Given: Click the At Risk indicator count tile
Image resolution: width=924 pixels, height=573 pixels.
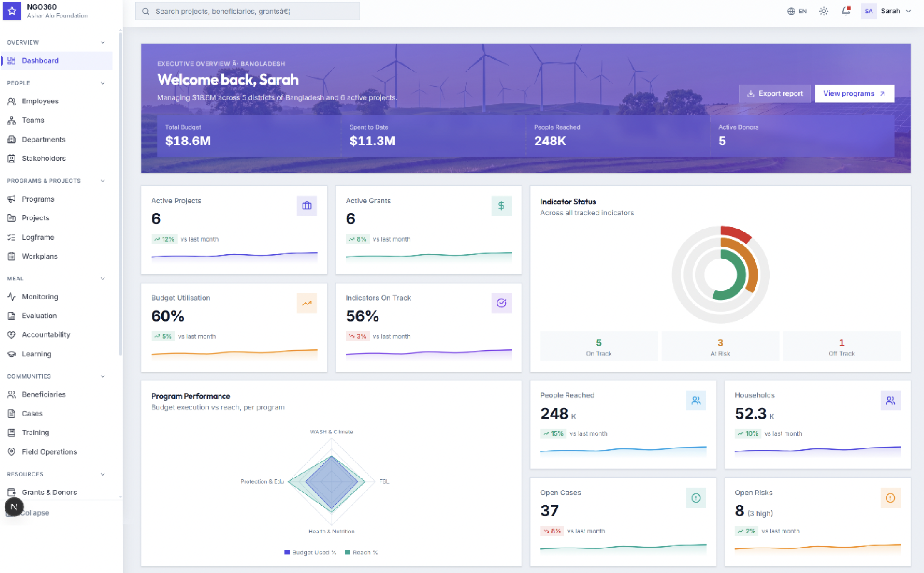Looking at the screenshot, I should (x=720, y=346).
